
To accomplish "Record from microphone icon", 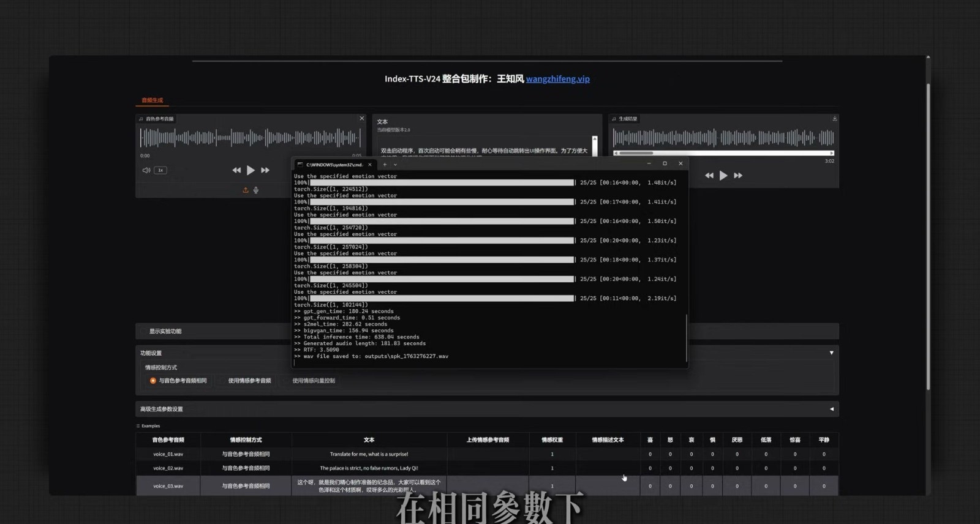I will [x=256, y=190].
